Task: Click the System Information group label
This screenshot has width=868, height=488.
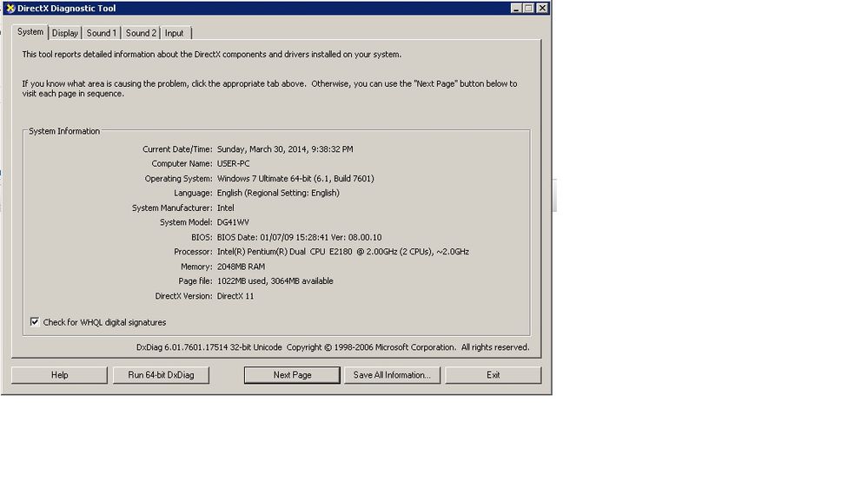Action: tap(64, 131)
